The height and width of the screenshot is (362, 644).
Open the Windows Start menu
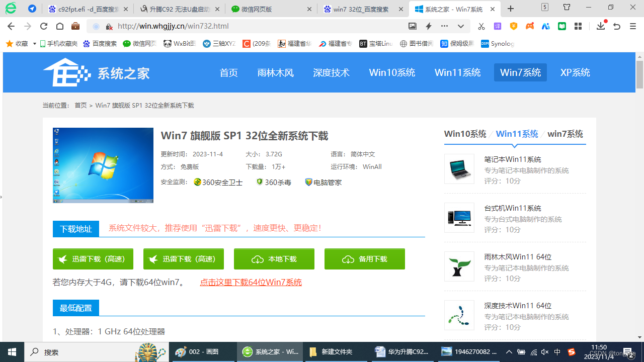[x=12, y=352]
